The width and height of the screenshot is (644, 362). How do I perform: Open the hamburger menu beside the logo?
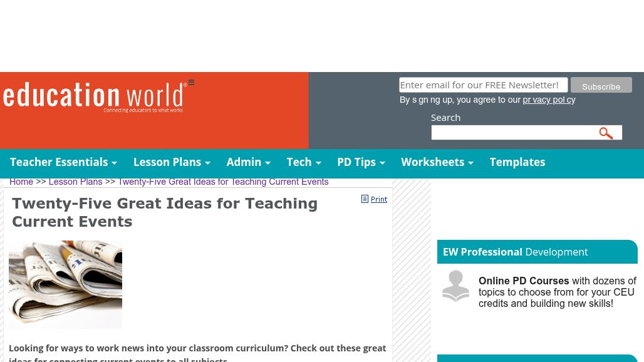[x=191, y=82]
